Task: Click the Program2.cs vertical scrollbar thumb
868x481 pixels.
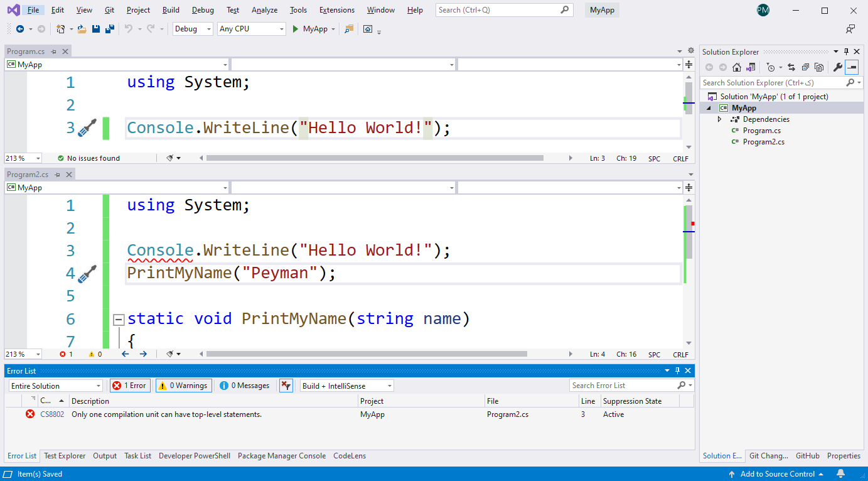Action: 689,232
